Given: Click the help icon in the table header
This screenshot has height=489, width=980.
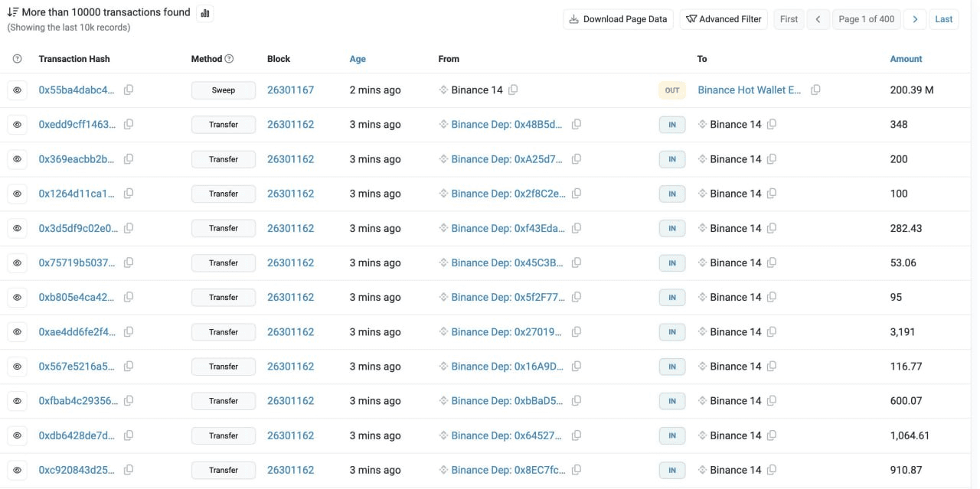Looking at the screenshot, I should 18,59.
